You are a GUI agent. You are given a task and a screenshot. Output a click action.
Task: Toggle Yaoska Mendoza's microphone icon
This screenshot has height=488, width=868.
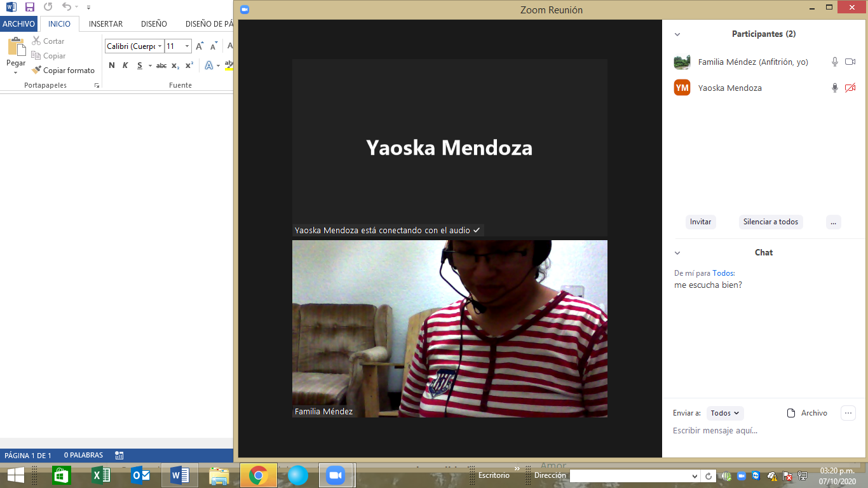coord(835,88)
